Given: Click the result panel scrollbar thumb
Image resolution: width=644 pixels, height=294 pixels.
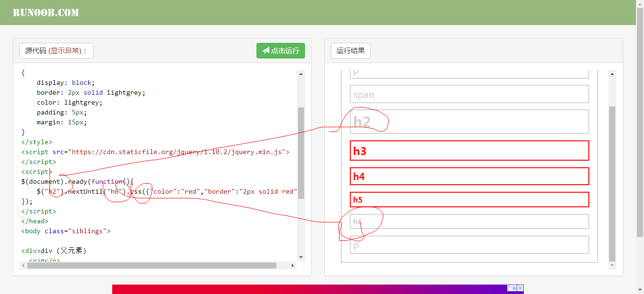Looking at the screenshot, I should (x=612, y=184).
